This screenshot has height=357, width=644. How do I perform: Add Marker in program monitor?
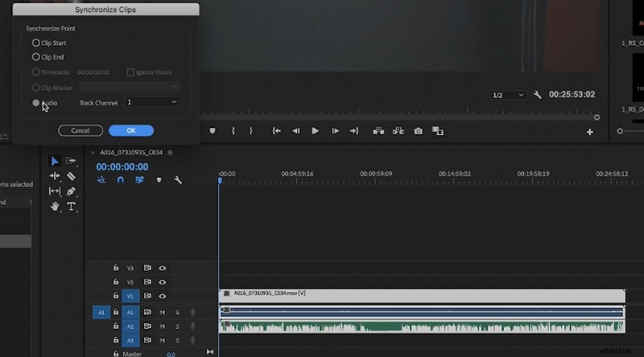coord(213,131)
